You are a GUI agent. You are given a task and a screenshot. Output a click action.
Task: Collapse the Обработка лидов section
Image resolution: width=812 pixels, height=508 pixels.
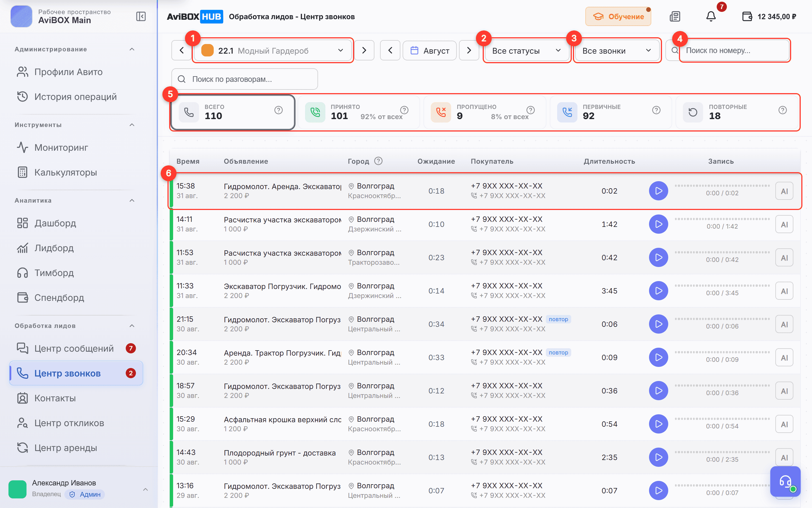tap(132, 326)
